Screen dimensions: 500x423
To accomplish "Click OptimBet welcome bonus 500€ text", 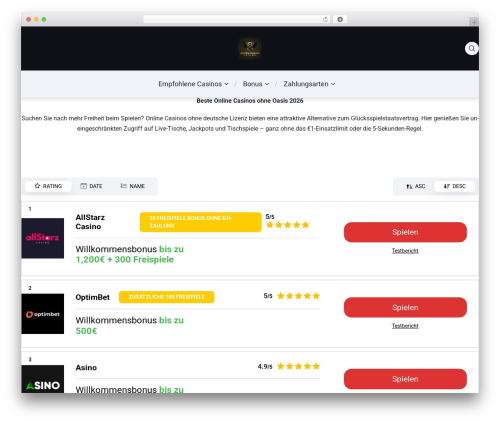I will pyautogui.click(x=129, y=326).
